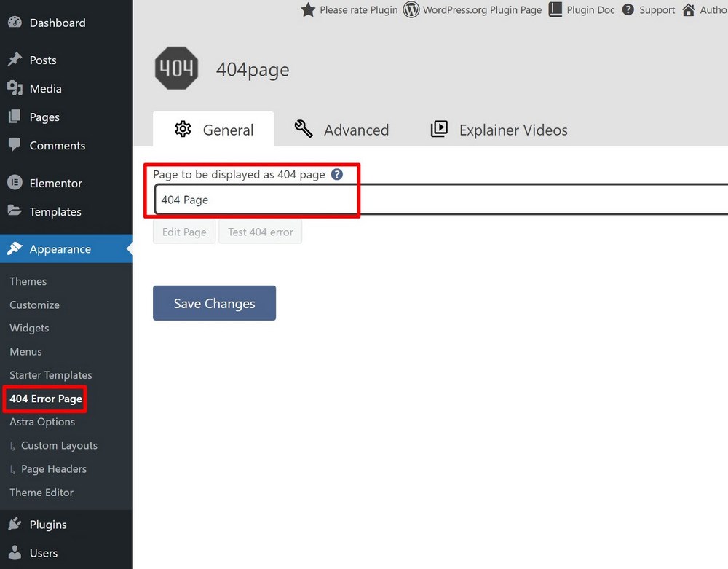
Task: Switch to the General tab
Action: 213,129
